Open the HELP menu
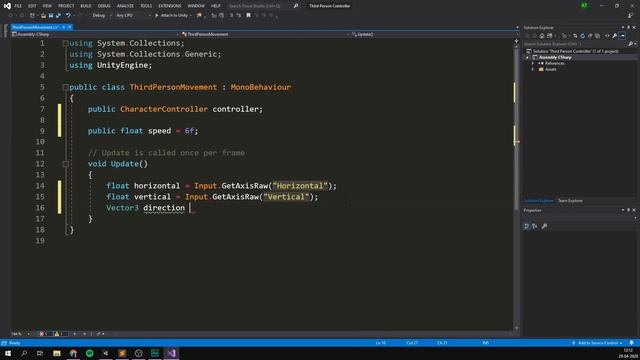This screenshot has width=640, height=360. coord(216,6)
